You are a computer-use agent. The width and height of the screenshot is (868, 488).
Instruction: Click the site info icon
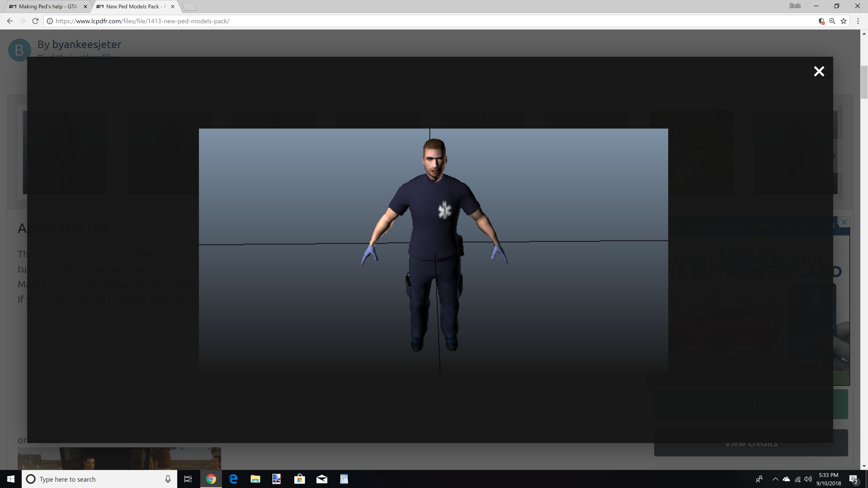click(50, 21)
